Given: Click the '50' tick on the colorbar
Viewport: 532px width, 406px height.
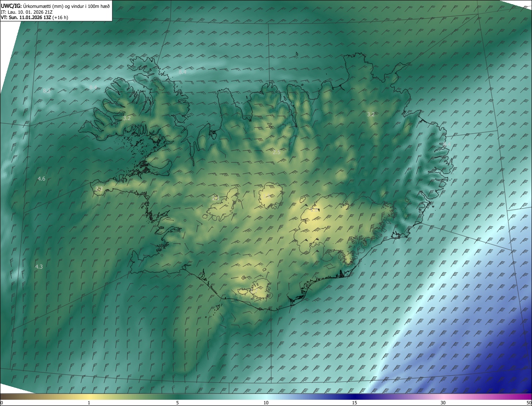Looking at the screenshot, I should 529,403.
